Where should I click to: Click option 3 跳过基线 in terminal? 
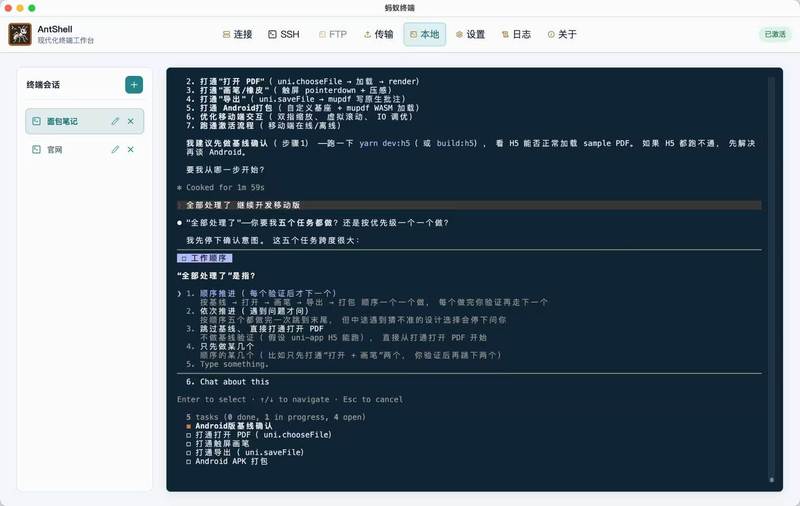[255, 329]
